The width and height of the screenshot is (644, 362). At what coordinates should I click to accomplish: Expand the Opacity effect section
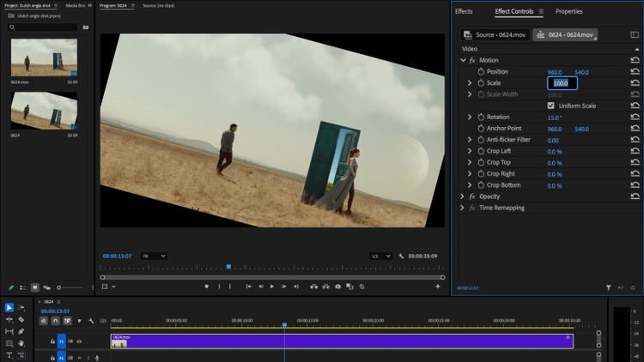[463, 196]
